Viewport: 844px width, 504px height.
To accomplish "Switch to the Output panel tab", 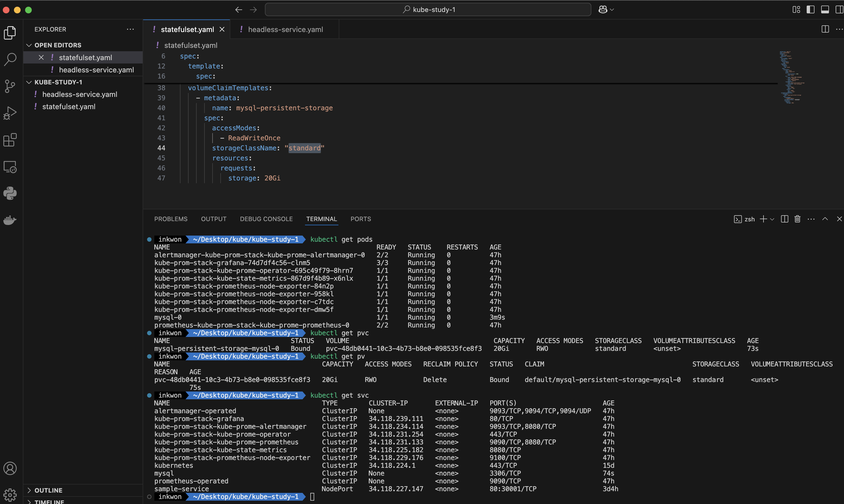I will pos(214,219).
